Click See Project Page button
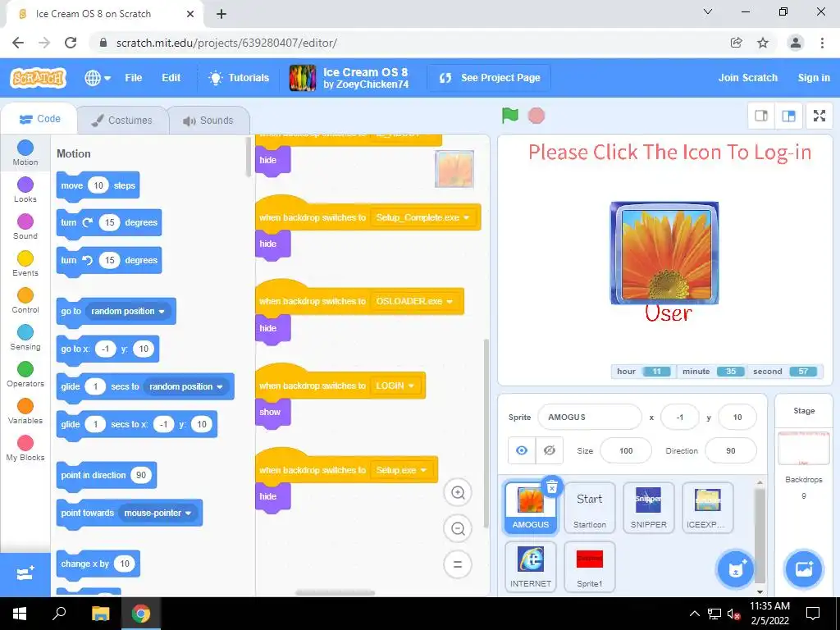The width and height of the screenshot is (840, 630). (489, 78)
